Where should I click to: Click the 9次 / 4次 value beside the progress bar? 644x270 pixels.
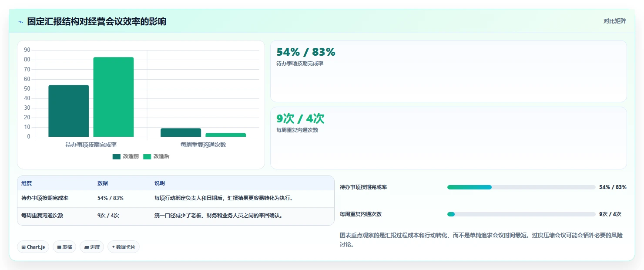tap(610, 214)
